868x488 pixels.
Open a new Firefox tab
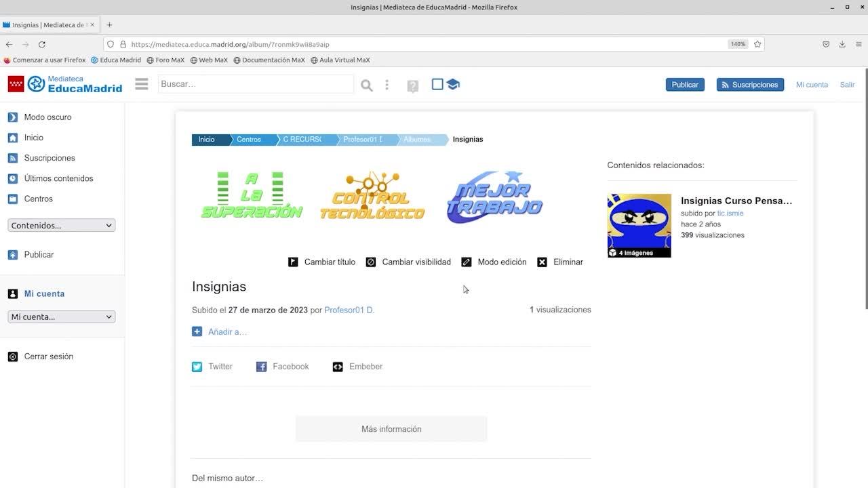(109, 25)
